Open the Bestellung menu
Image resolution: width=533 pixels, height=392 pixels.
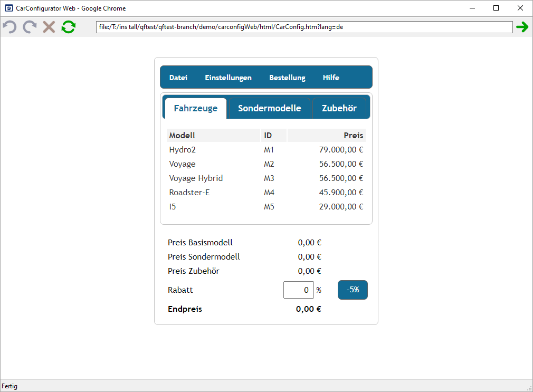[287, 78]
